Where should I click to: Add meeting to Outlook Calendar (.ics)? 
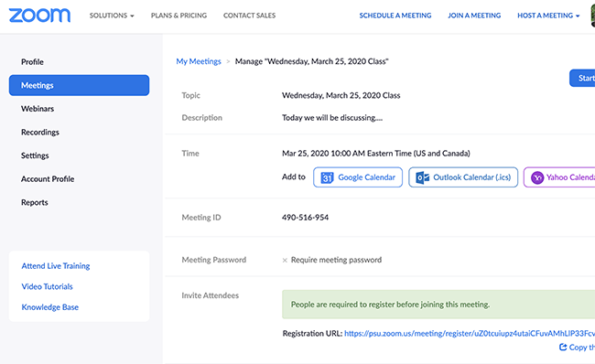coord(463,177)
